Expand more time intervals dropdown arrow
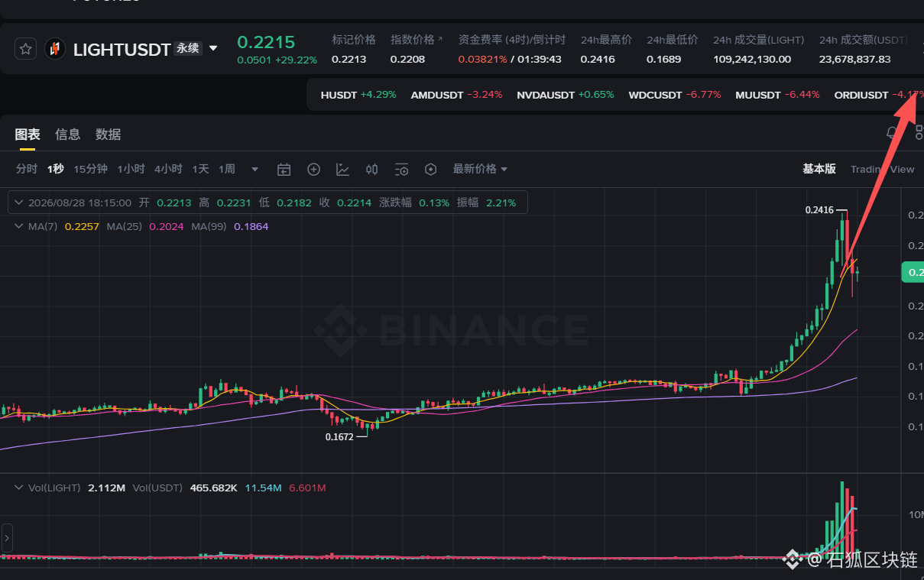Viewport: 924px width, 580px height. [x=255, y=170]
